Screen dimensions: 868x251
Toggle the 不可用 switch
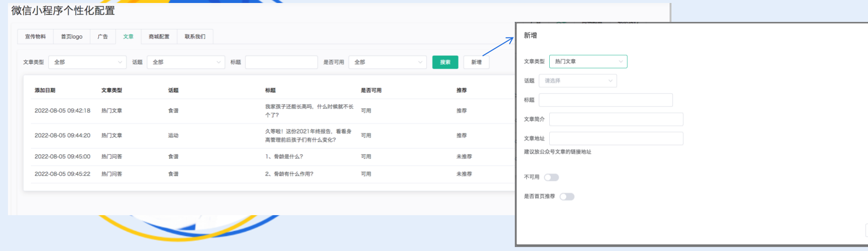(551, 177)
